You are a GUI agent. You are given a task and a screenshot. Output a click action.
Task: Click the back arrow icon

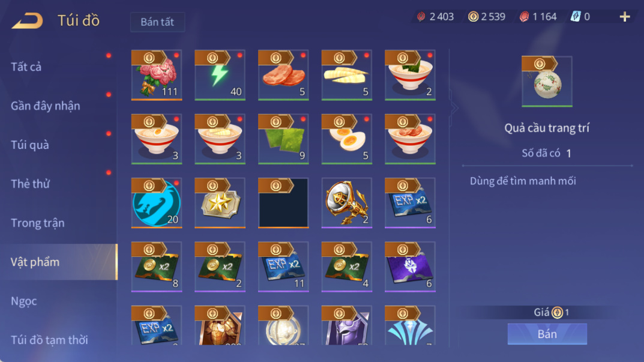click(x=27, y=20)
